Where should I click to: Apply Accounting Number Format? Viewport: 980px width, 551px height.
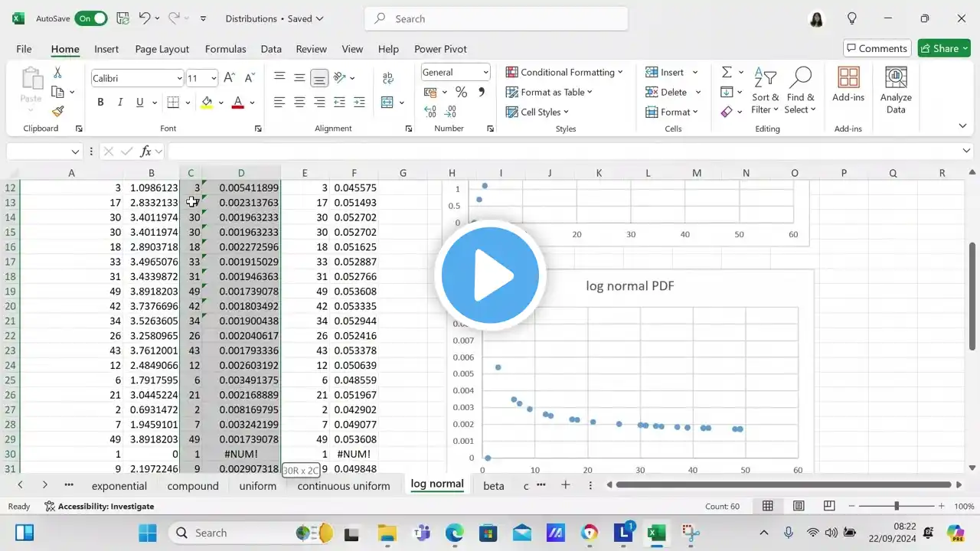[430, 93]
